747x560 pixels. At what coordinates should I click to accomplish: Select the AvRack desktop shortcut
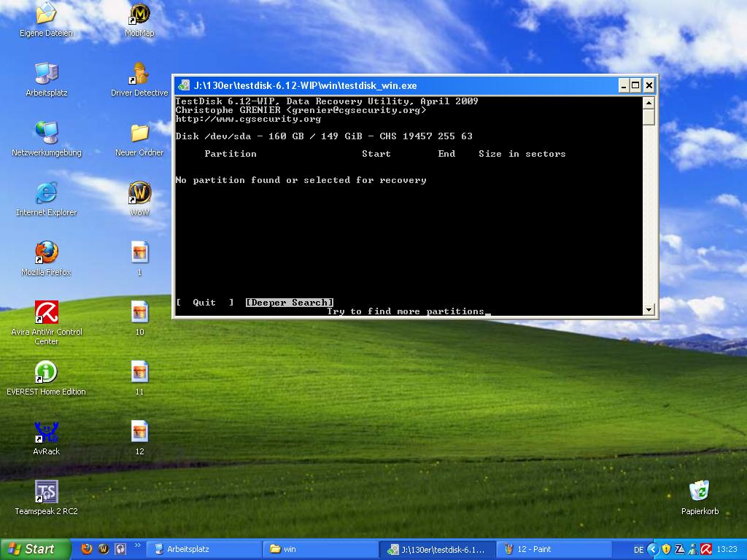pos(46,438)
